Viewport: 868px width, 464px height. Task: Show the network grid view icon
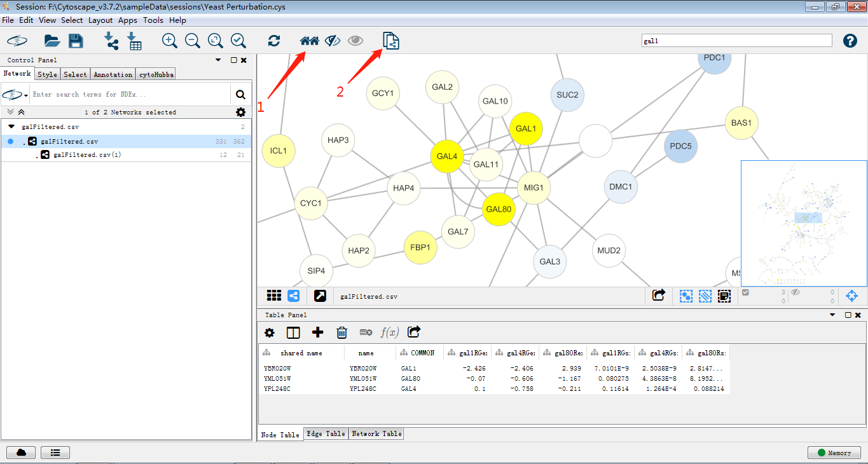coord(274,296)
